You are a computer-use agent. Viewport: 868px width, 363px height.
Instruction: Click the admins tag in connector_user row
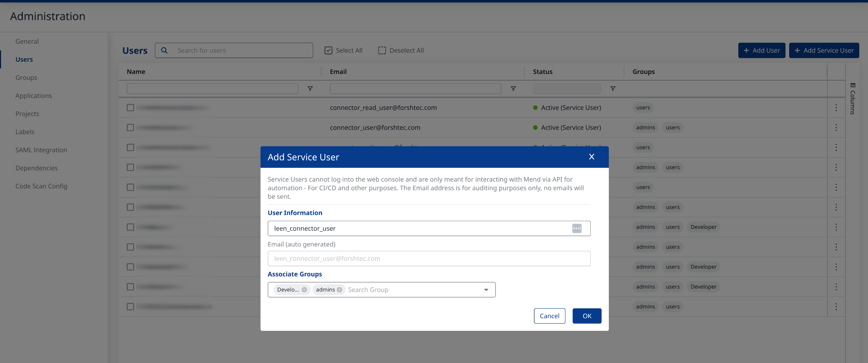645,127
